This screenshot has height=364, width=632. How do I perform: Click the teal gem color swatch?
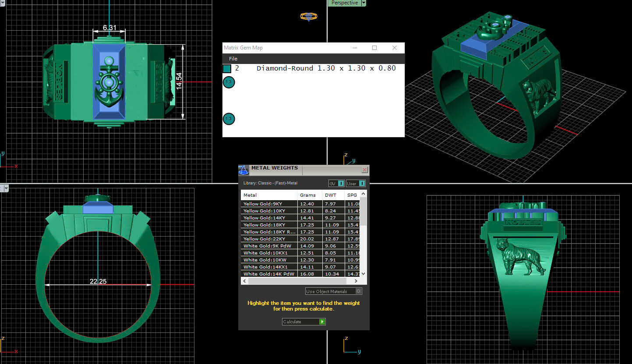(227, 69)
